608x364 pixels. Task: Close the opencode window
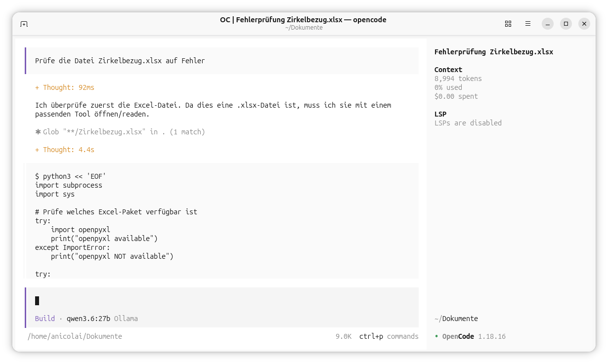coord(584,24)
